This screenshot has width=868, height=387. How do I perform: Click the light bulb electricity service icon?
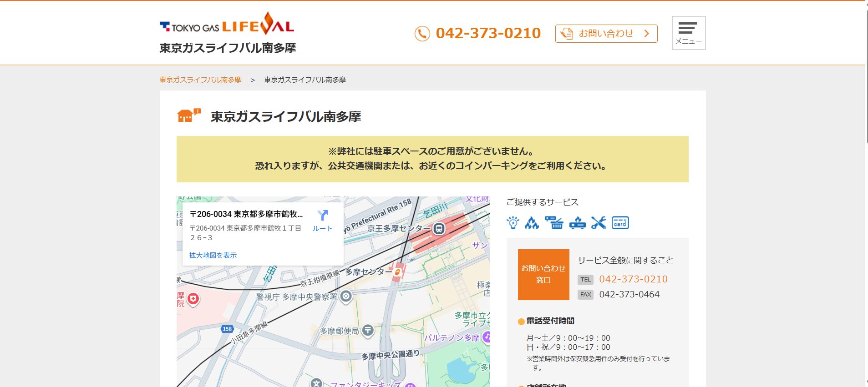[513, 223]
